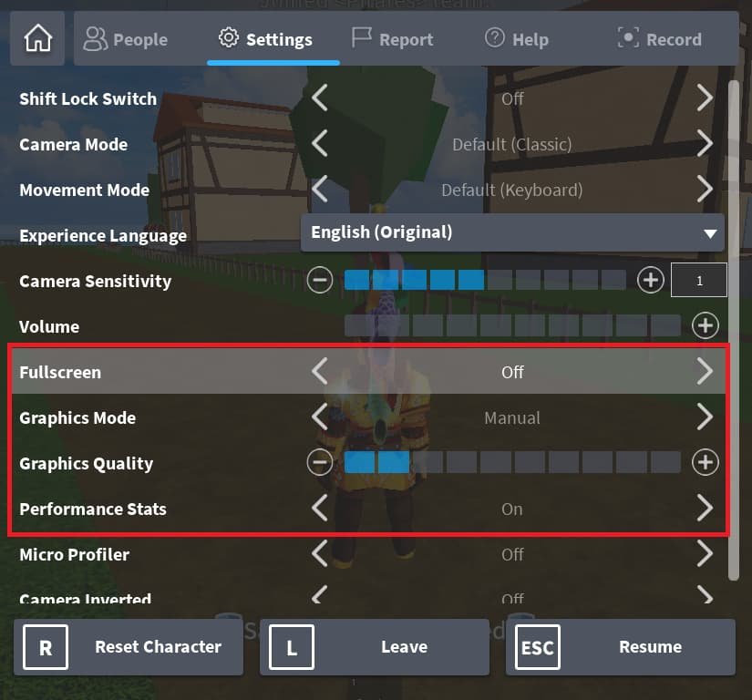Click the Camera Sensitivity value field
The width and height of the screenshot is (752, 700).
tap(699, 281)
